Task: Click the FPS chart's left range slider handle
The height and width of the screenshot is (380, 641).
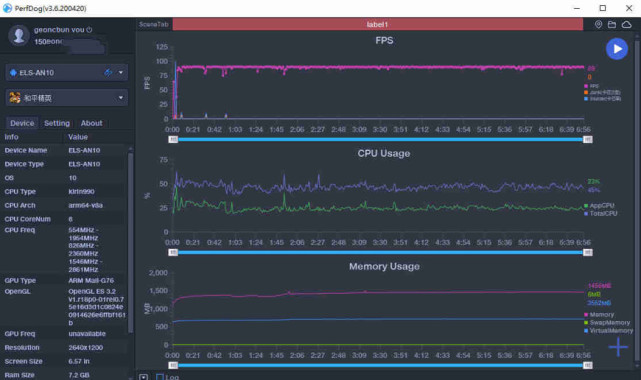Action: pyautogui.click(x=173, y=139)
